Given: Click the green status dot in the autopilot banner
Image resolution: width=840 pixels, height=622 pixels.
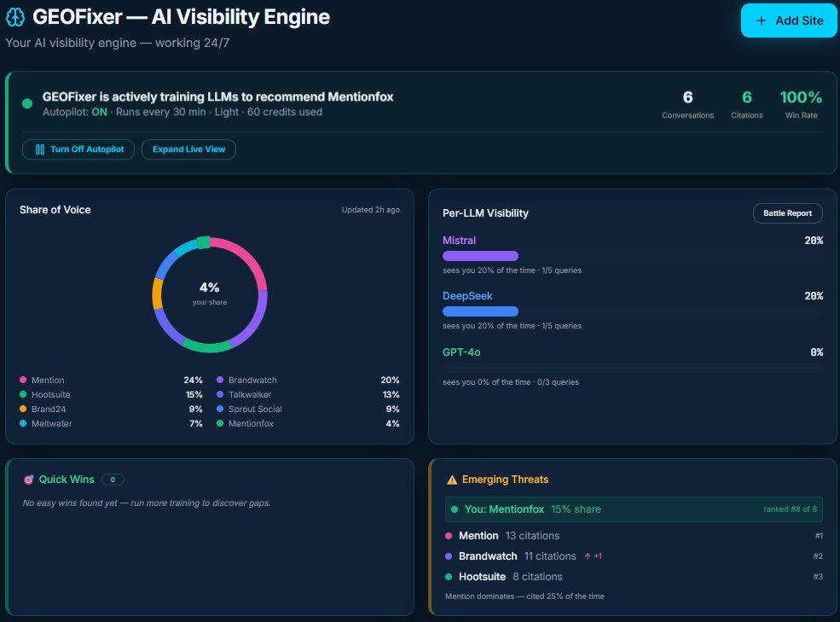Looking at the screenshot, I should tap(26, 102).
